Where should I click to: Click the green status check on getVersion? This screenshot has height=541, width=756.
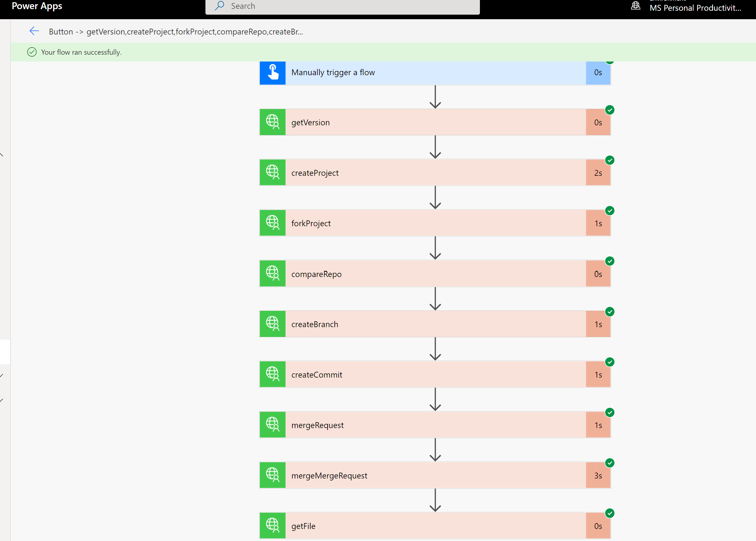pos(610,110)
